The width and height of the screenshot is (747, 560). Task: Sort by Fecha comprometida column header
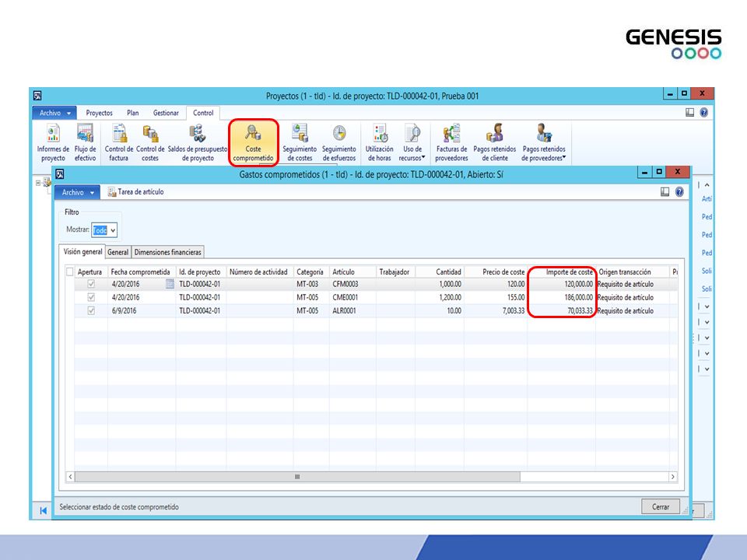[x=141, y=272]
